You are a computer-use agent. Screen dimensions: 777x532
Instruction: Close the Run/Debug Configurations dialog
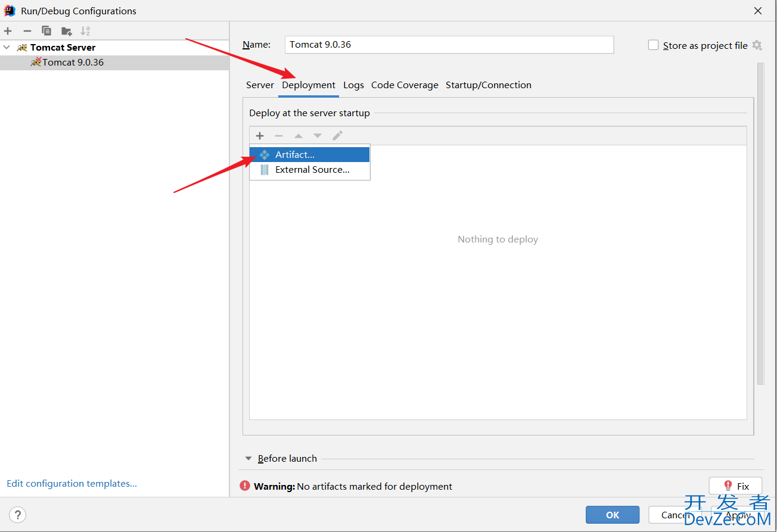758,11
